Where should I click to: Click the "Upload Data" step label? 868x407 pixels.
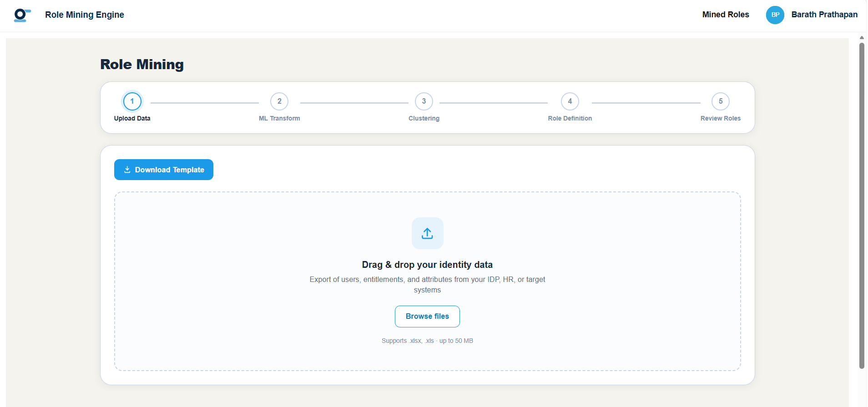[x=132, y=118]
